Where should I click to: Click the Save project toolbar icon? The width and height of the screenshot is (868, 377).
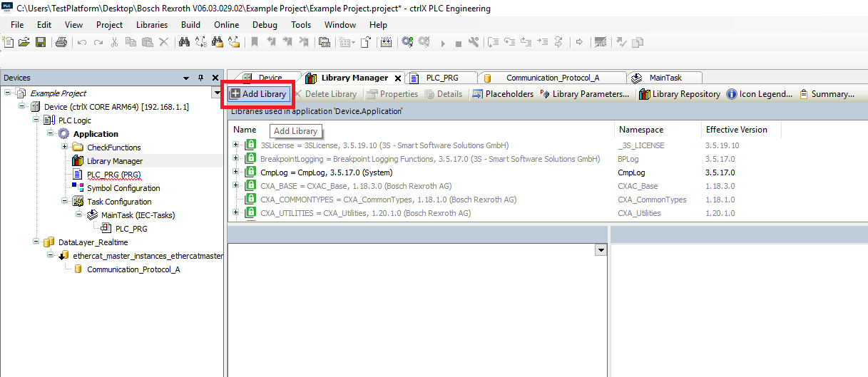point(41,42)
